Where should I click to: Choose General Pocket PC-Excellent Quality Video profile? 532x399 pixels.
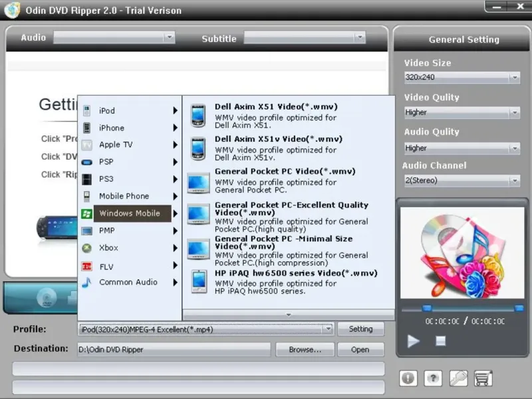point(289,217)
